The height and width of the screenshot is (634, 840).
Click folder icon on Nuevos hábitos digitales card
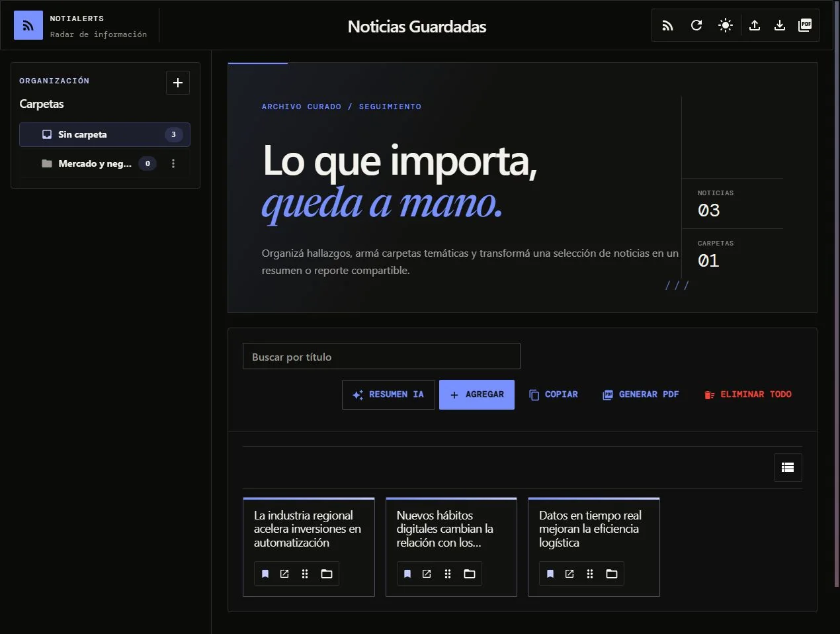click(x=470, y=574)
